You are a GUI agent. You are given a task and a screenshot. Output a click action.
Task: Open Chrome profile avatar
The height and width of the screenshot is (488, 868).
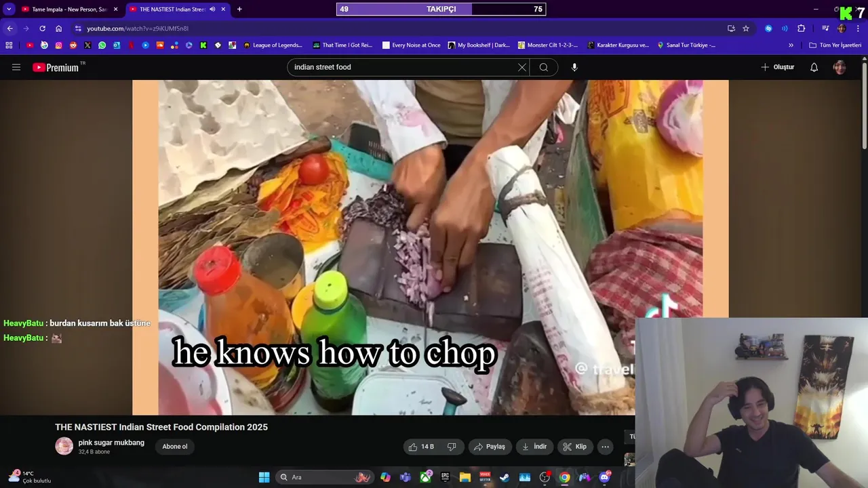pos(842,28)
